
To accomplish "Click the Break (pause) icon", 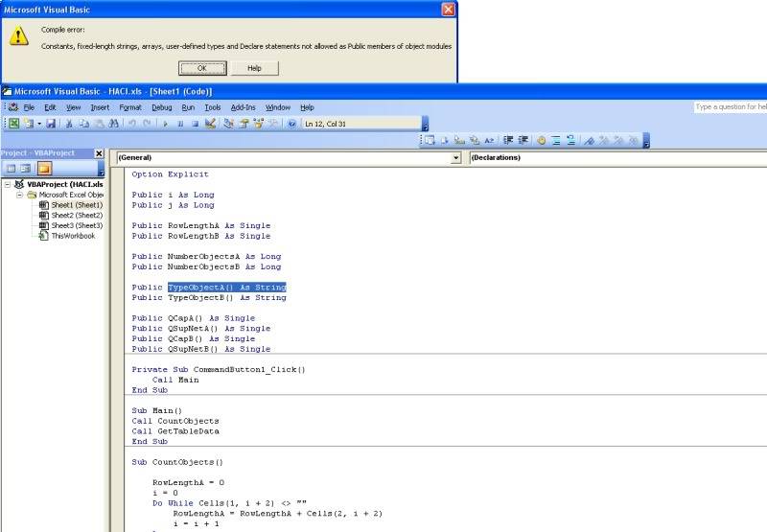I will (180, 124).
